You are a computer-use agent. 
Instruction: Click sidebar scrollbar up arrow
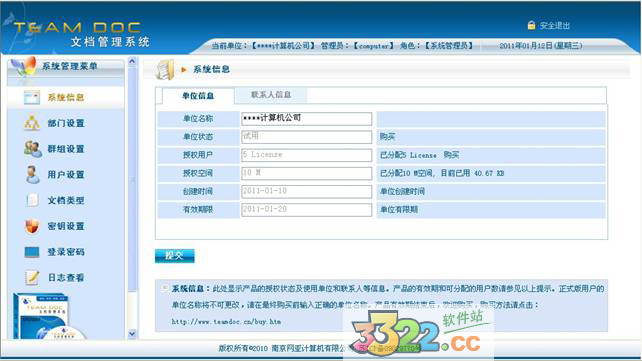coord(132,62)
